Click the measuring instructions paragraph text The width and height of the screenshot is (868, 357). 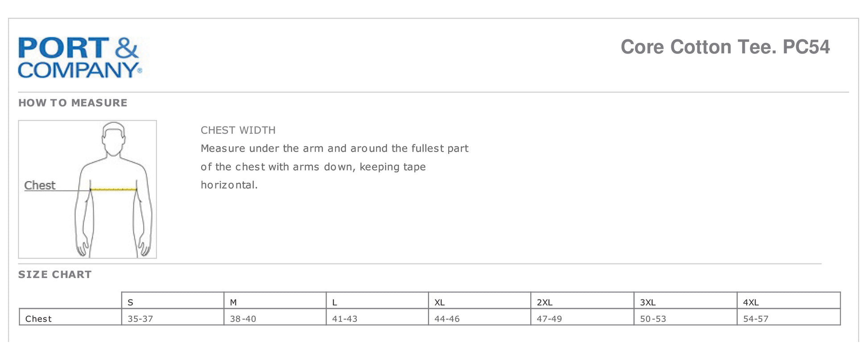[334, 167]
